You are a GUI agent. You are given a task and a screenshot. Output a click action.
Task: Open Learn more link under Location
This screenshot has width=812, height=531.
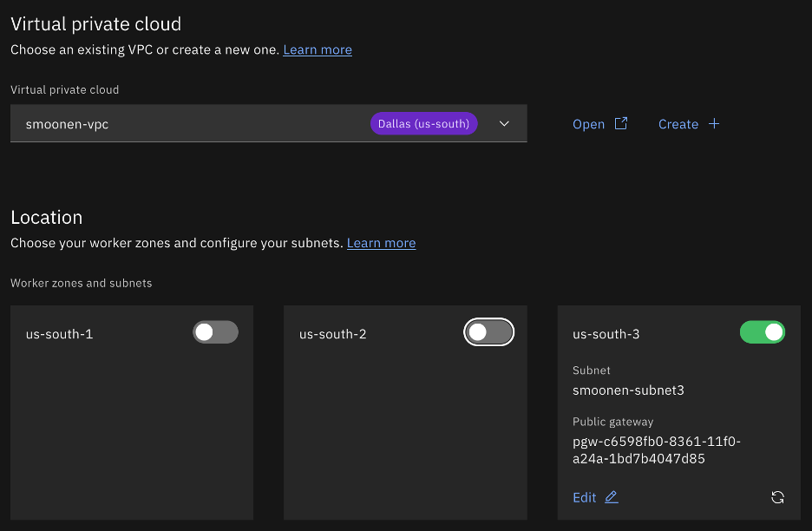point(381,243)
